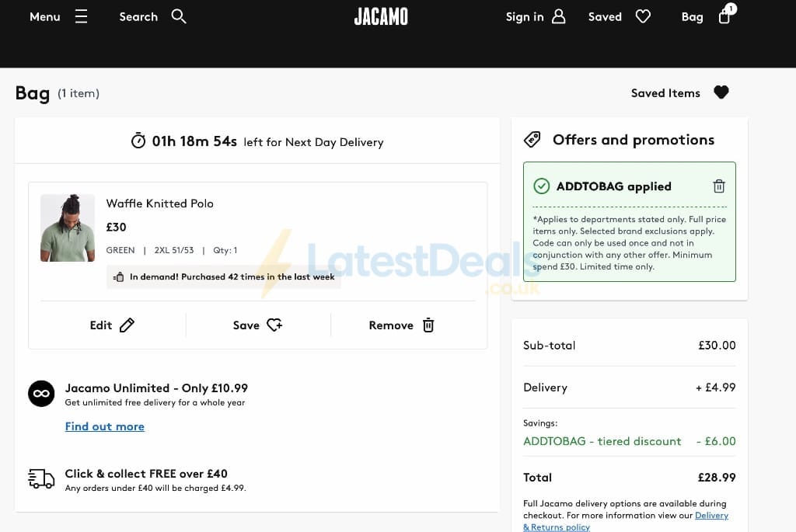Open the Saved header link
This screenshot has height=532, width=796.
605,17
